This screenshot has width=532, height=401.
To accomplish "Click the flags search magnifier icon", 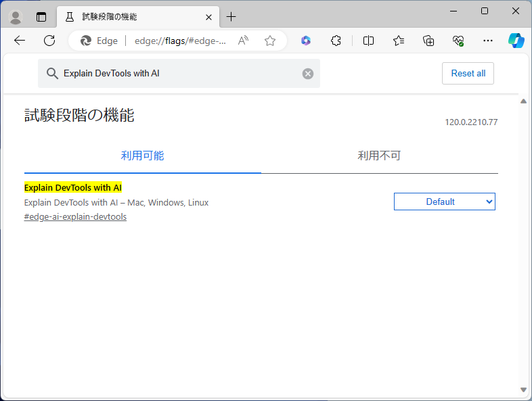I will click(52, 73).
